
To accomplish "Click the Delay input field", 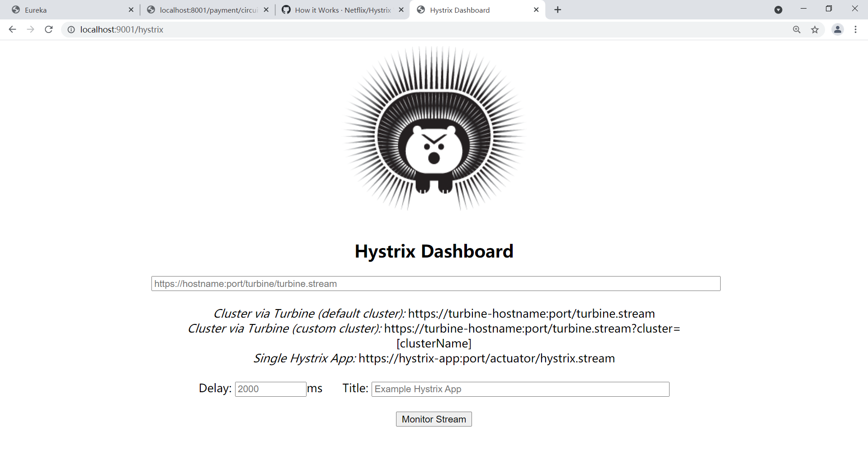I will 271,389.
